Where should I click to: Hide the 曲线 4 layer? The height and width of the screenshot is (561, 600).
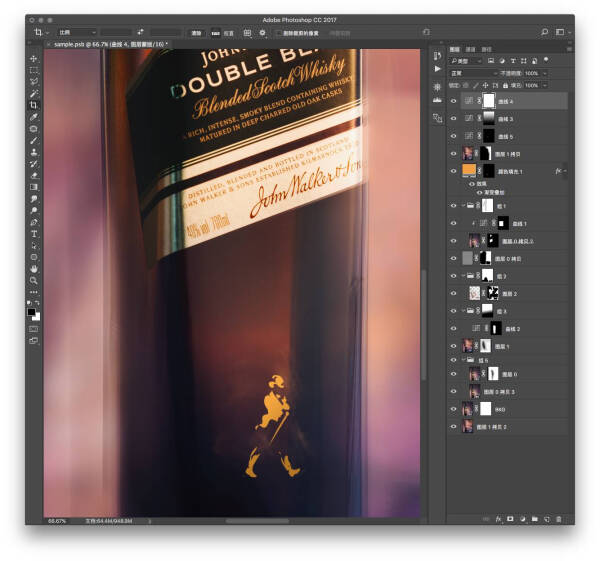click(x=453, y=101)
